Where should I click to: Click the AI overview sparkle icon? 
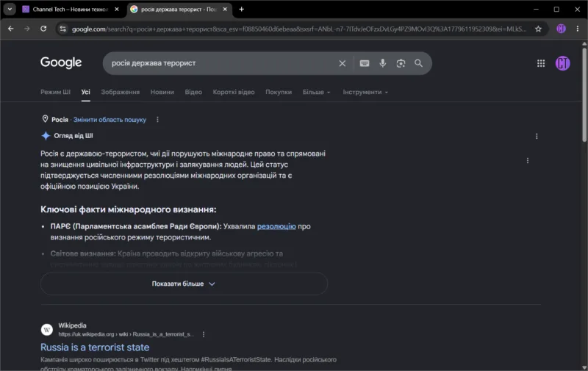(46, 136)
